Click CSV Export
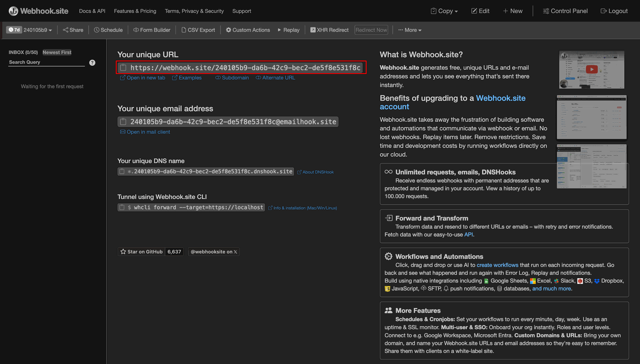 pos(198,30)
